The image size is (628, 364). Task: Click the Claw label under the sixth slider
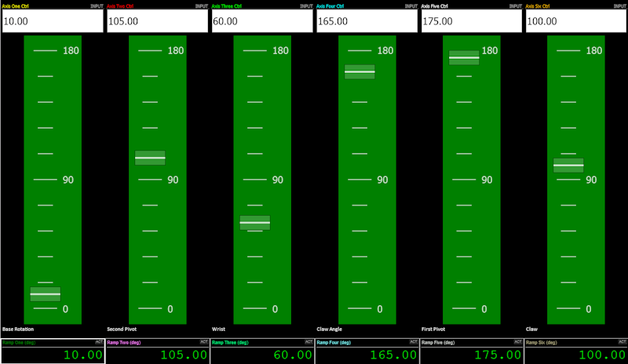(532, 329)
